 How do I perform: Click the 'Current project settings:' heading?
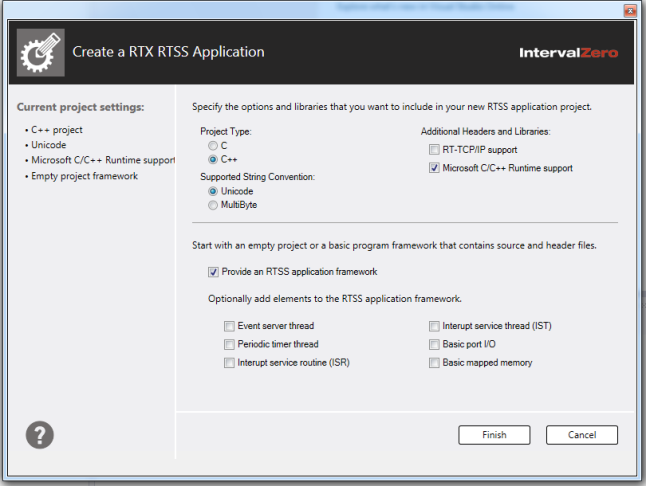coord(81,107)
